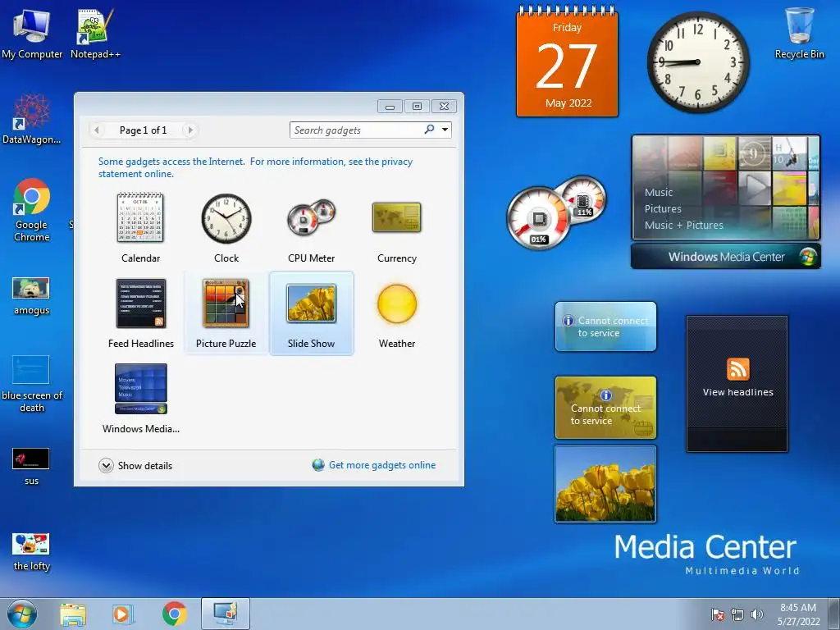Image resolution: width=840 pixels, height=630 pixels.
Task: Click the Page 1 of 1 label
Action: tap(143, 130)
